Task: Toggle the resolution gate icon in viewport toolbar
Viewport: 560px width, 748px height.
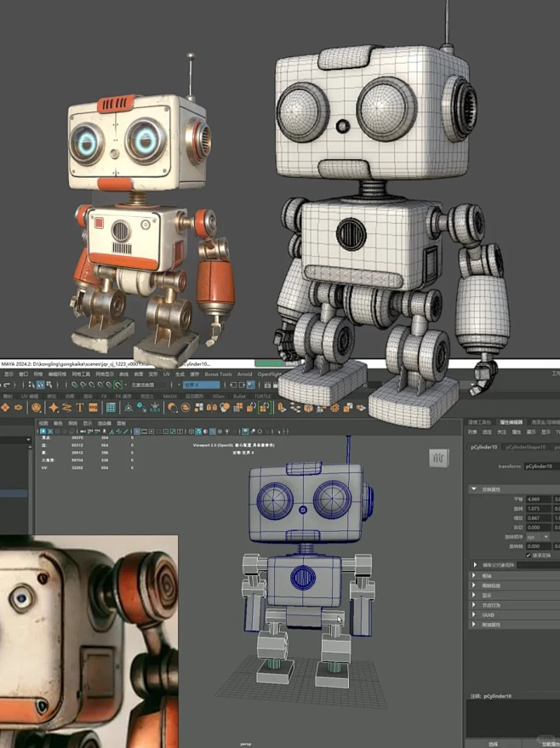Action: click(x=151, y=431)
